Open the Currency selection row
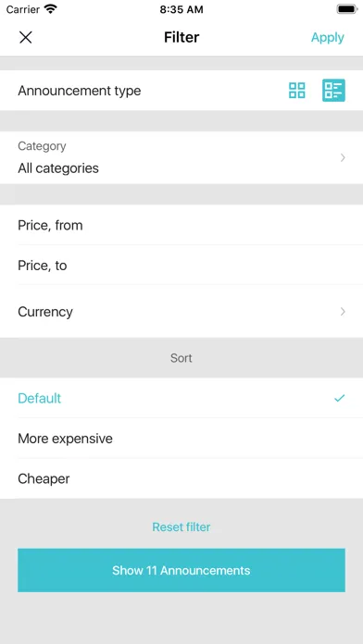Screen dimensions: 363x644 [x=181, y=312]
